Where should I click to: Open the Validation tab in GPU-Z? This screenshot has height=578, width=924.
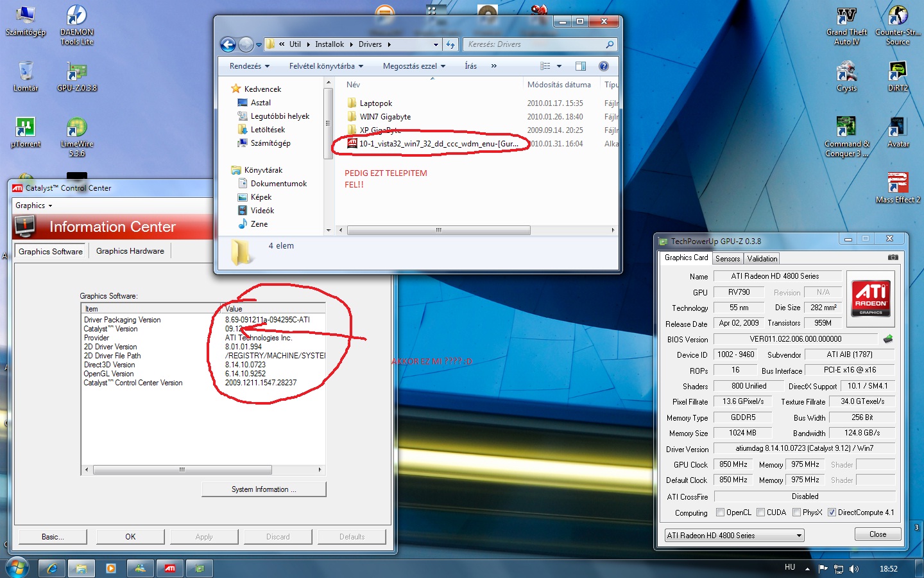(x=762, y=258)
